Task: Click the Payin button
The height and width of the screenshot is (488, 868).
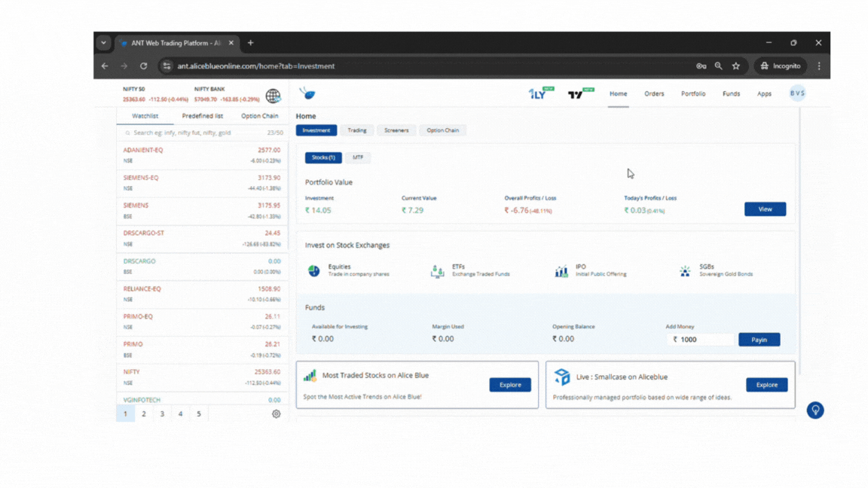Action: click(759, 340)
